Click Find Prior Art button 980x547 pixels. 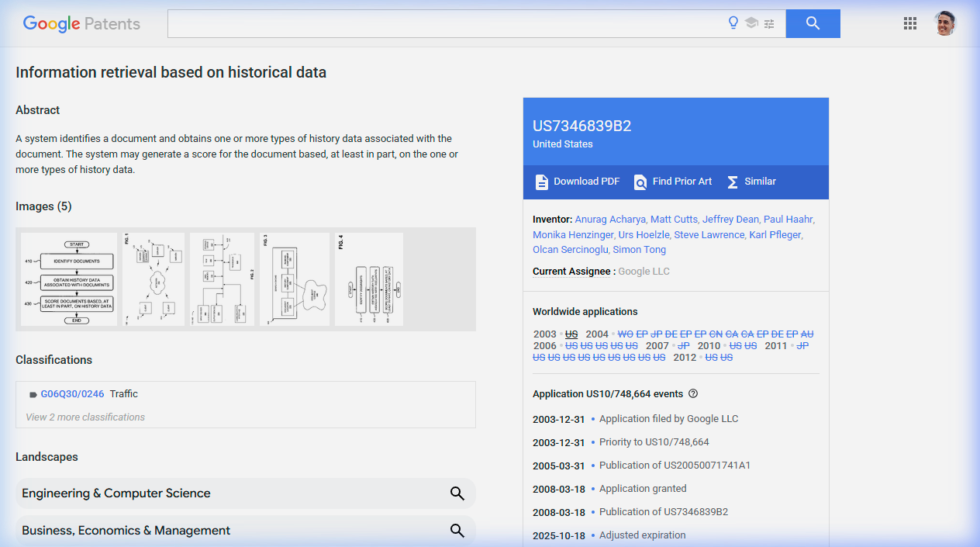coord(673,182)
